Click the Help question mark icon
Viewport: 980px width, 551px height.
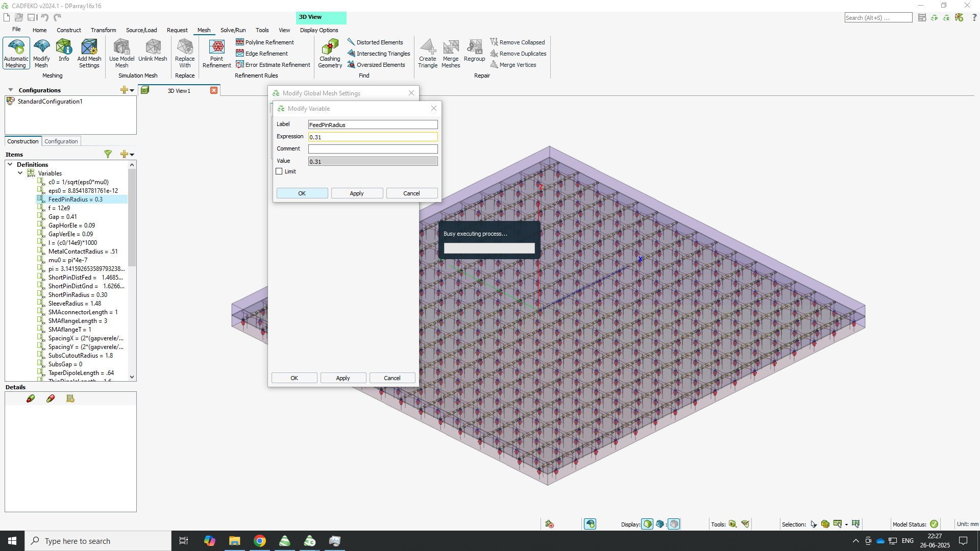(x=974, y=17)
